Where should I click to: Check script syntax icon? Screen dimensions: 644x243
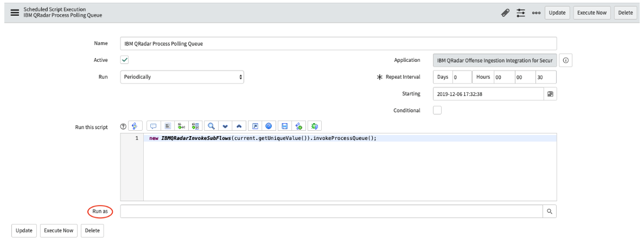(298, 126)
